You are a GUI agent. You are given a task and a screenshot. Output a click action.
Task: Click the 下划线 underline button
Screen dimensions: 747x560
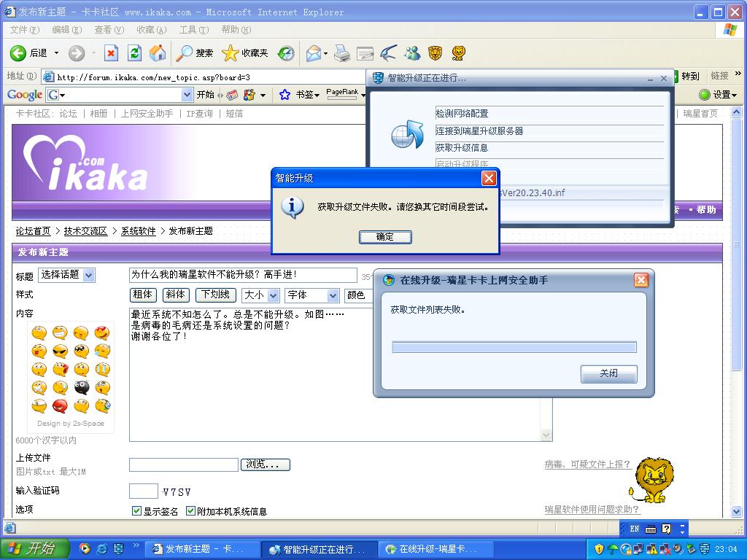(x=216, y=295)
